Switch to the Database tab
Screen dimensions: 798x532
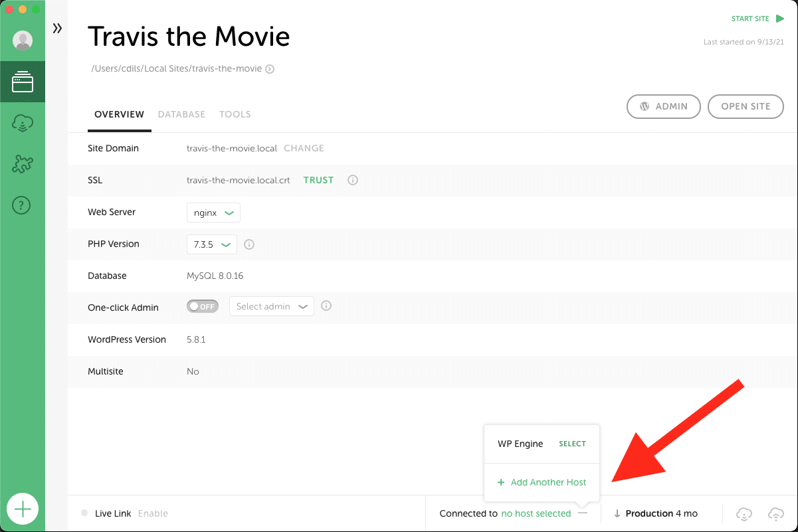point(181,114)
